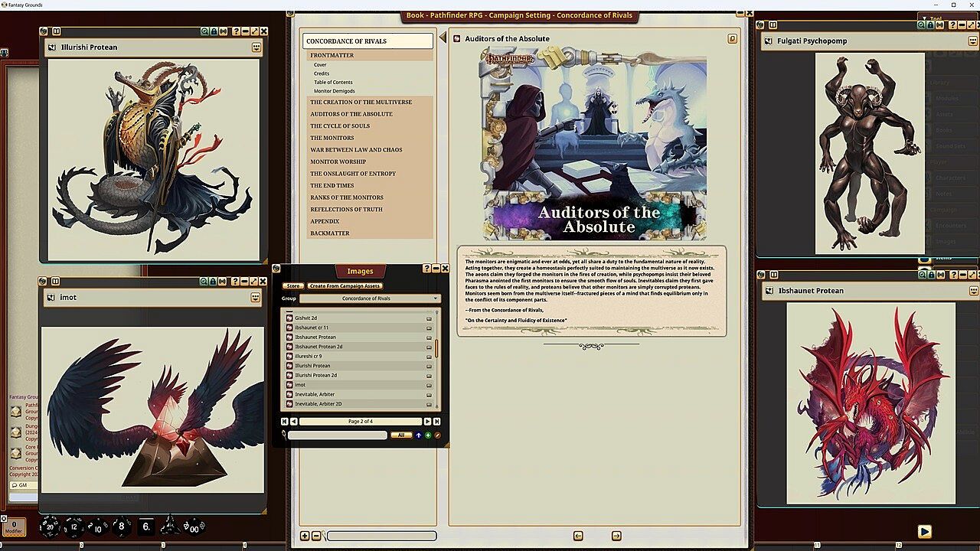This screenshot has width=980, height=551.
Task: Roll the d4 pyramid die
Action: (170, 526)
